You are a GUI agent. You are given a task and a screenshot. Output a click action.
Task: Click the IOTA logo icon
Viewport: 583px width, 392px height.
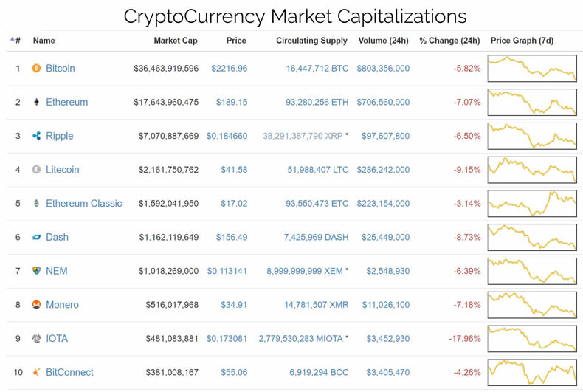click(36, 339)
